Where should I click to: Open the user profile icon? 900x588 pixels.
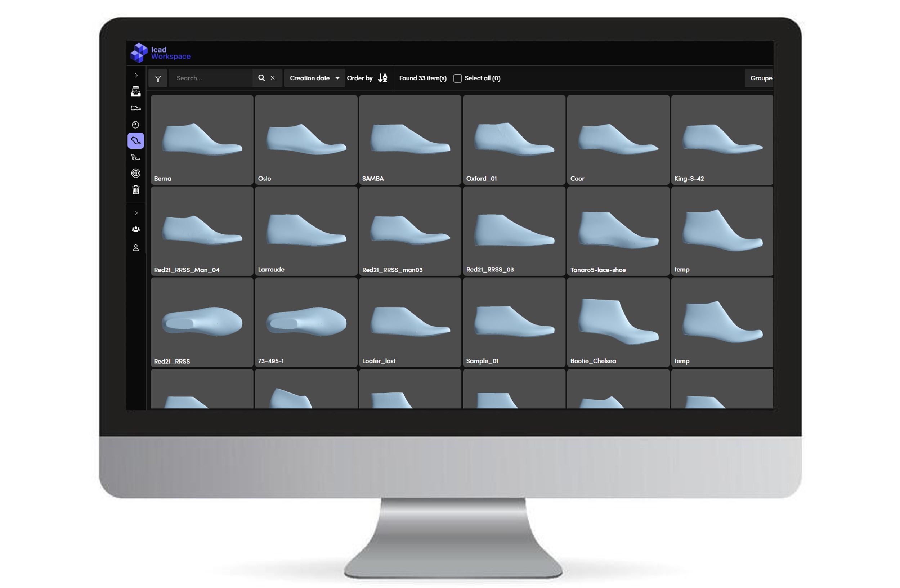coord(136,248)
